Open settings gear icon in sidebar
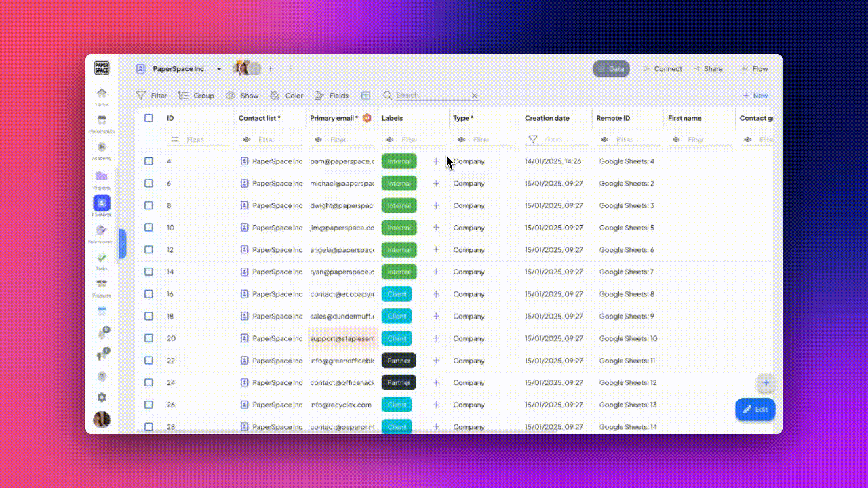Screen dimensions: 868x488 pos(102,397)
